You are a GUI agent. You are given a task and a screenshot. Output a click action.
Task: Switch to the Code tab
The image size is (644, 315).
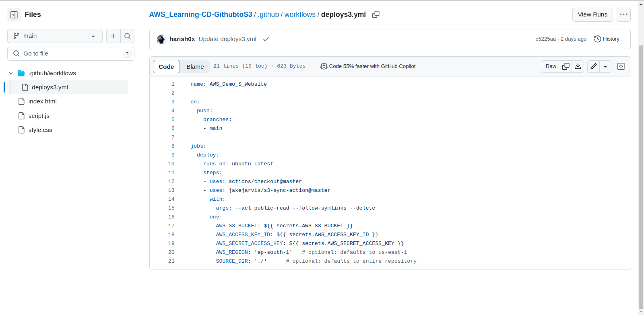coord(166,67)
